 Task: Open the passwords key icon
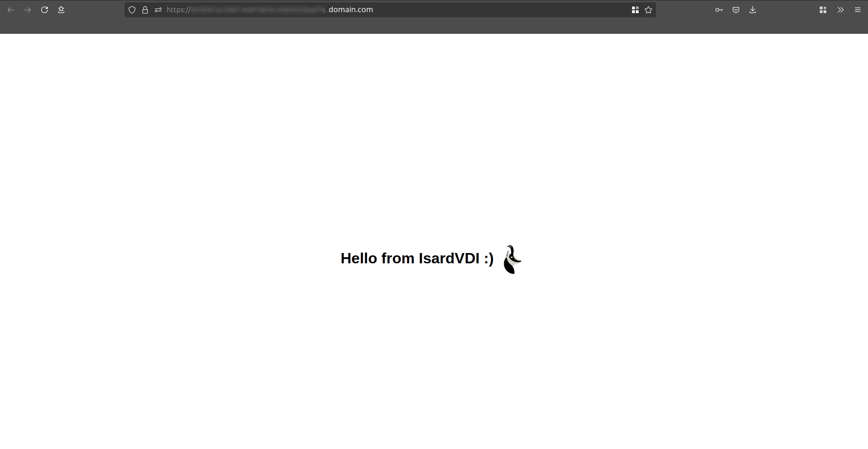click(x=719, y=10)
